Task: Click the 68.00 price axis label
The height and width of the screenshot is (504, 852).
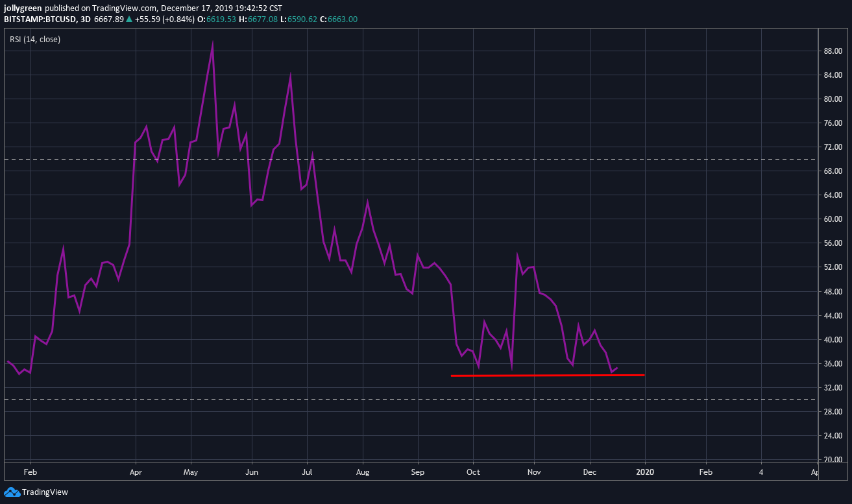Action: pyautogui.click(x=834, y=171)
